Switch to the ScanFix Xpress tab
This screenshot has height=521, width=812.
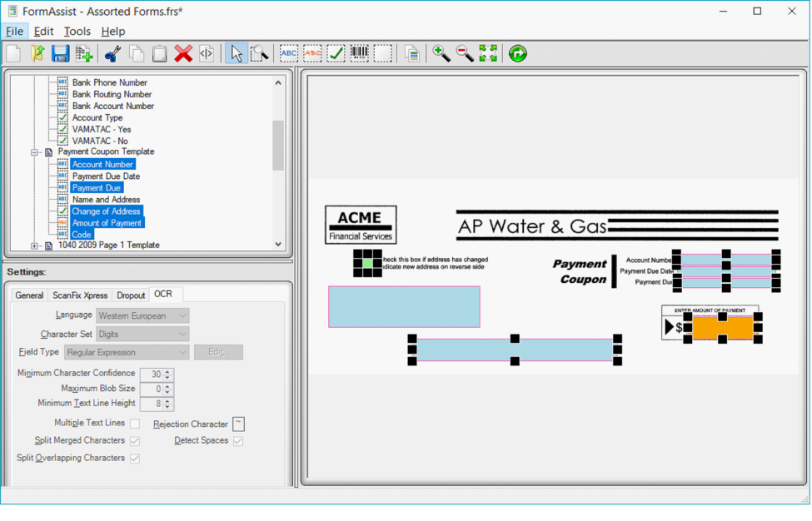(x=79, y=295)
